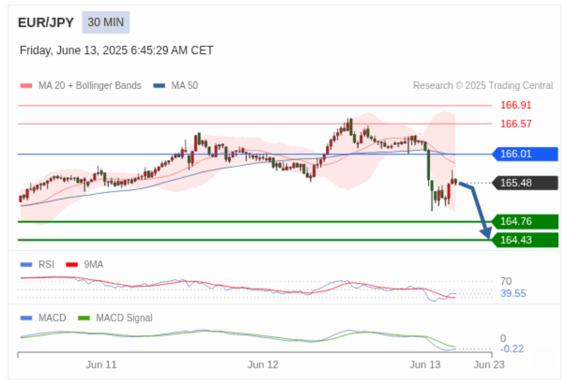576x392 pixels.
Task: Select the date and time text line
Action: [x=117, y=51]
